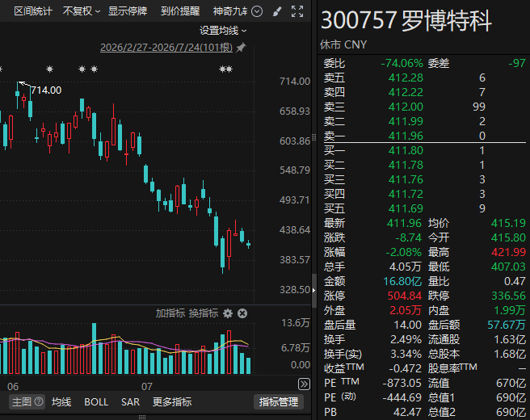Click the 最高 value 421.99
Screen dimensions: 530x420
(x=508, y=252)
